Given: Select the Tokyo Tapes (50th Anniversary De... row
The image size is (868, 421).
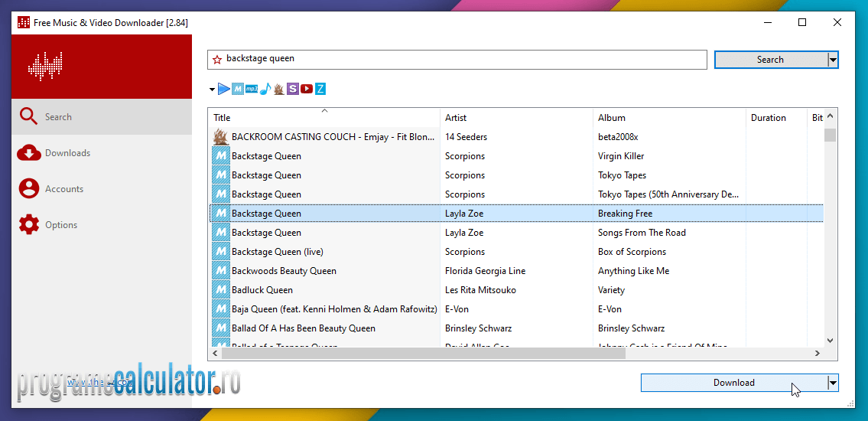Looking at the screenshot, I should click(516, 194).
